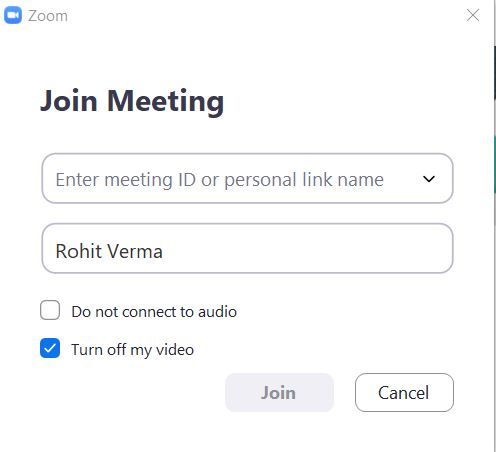This screenshot has height=452, width=496.
Task: Click the dark strip at right window edge
Action: click(x=495, y=72)
